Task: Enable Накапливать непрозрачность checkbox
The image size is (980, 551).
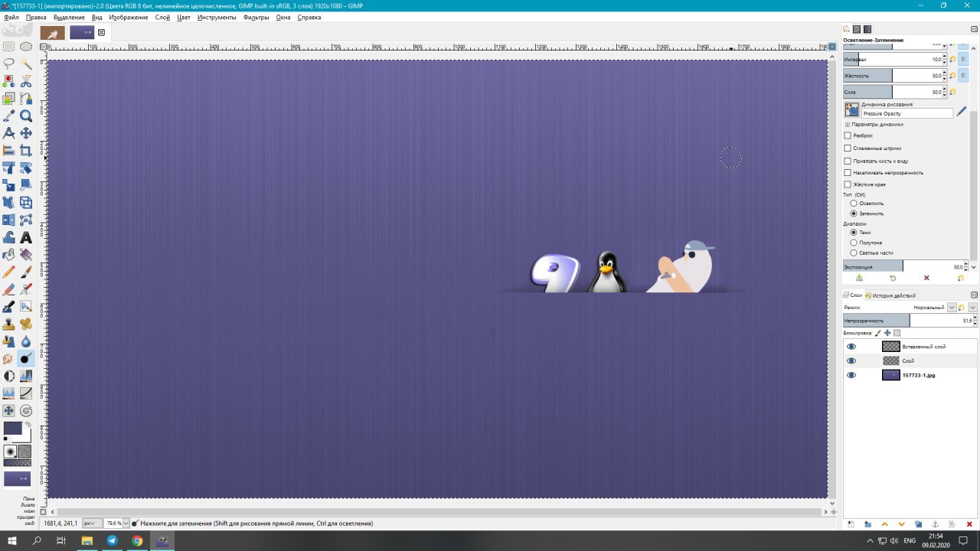Action: point(848,173)
